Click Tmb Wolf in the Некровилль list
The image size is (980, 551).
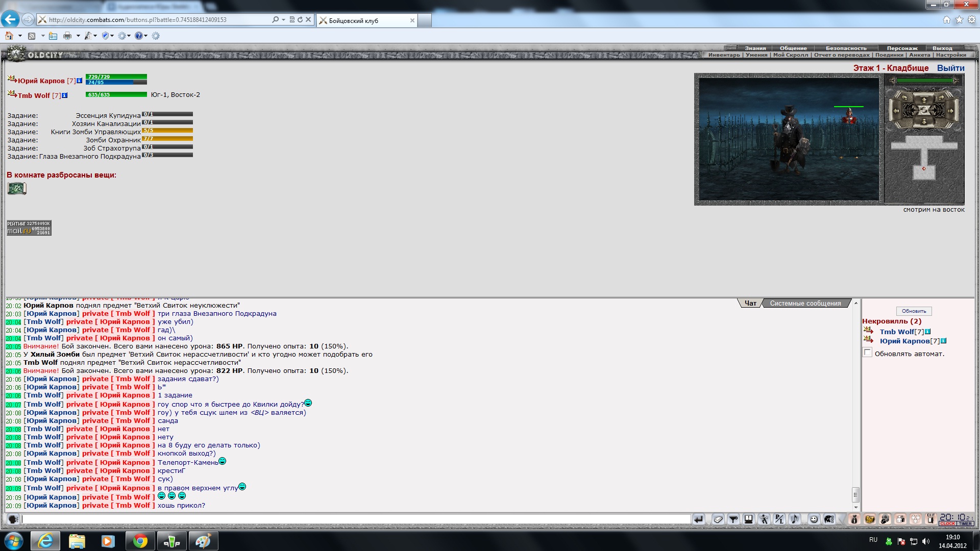[x=897, y=332]
